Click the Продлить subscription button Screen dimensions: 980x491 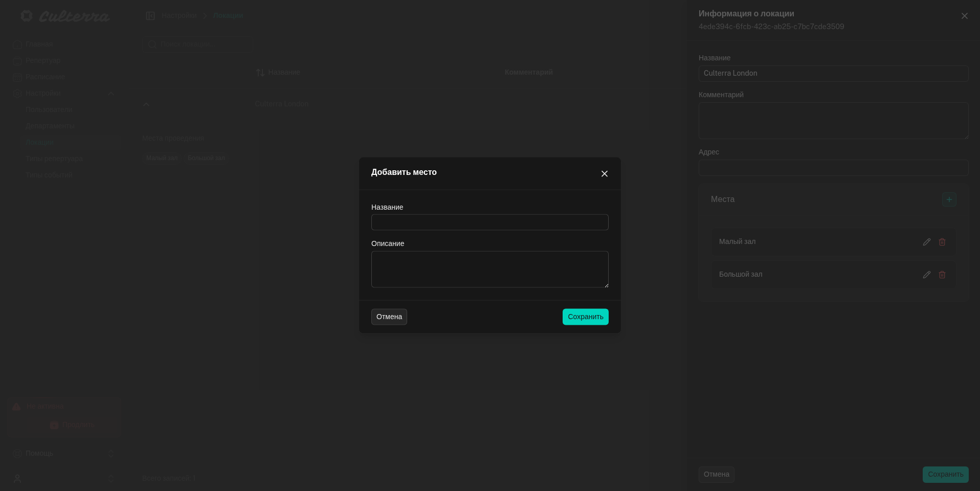click(x=72, y=425)
